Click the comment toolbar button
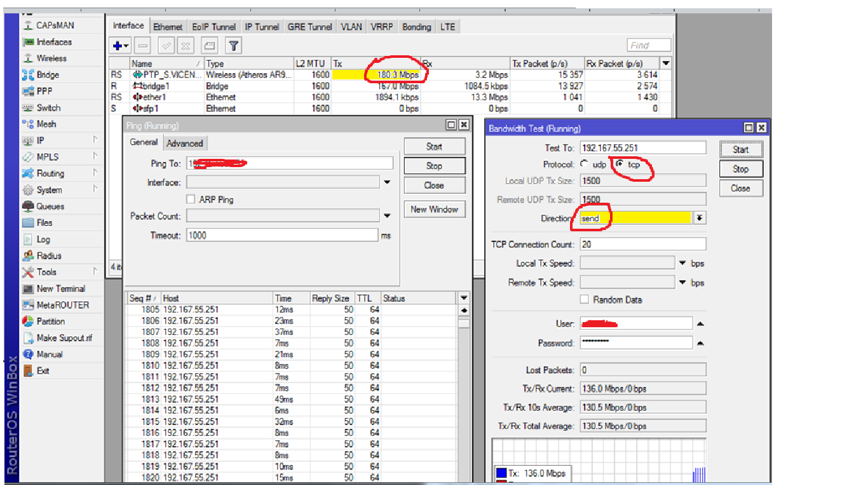The image size is (868, 488). [x=210, y=46]
